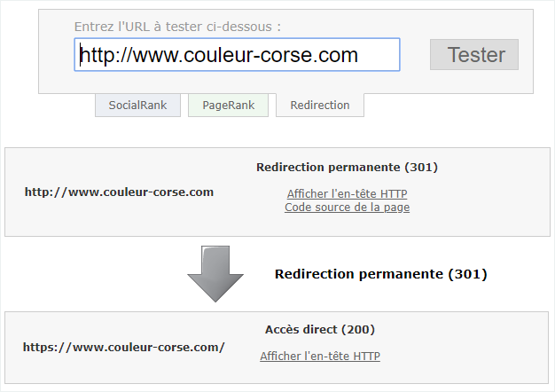Click the 'Entrez l'URL à tester ci-dessous' label
Image resolution: width=555 pixels, height=392 pixels.
pyautogui.click(x=184, y=27)
